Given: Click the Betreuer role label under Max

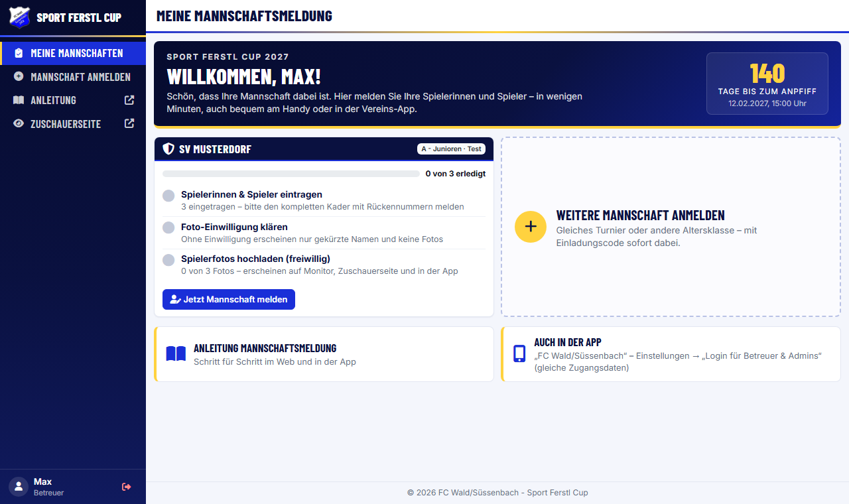Looking at the screenshot, I should click(49, 493).
